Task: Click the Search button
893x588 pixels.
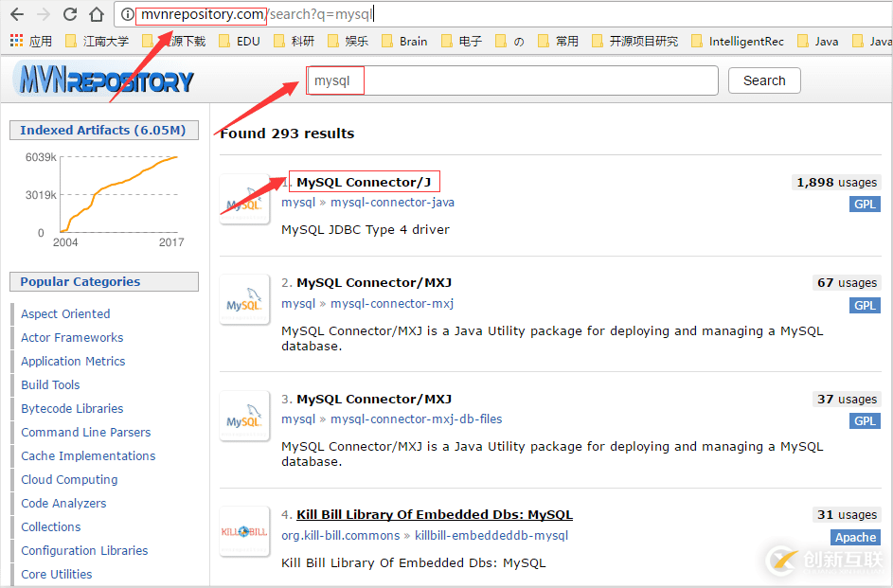Action: (764, 80)
